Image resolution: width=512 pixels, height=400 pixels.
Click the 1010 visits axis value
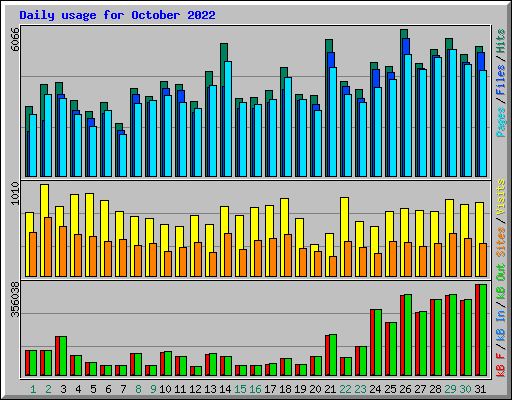pos(15,193)
